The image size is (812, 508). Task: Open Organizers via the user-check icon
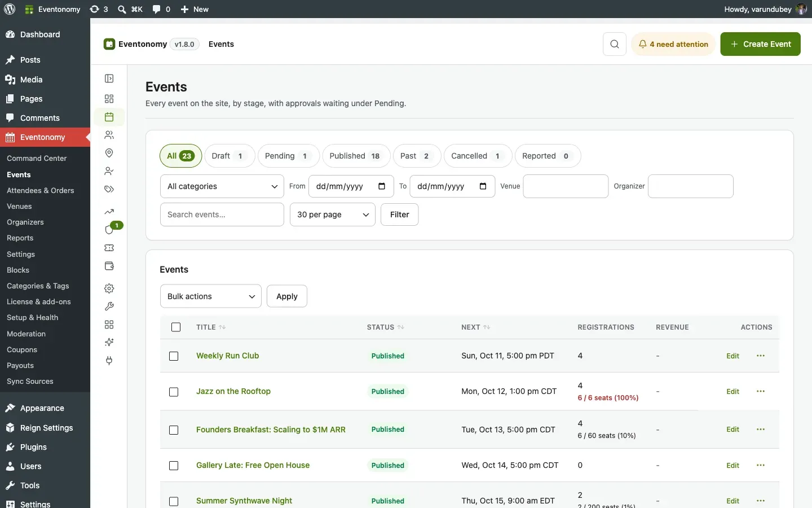tap(109, 171)
